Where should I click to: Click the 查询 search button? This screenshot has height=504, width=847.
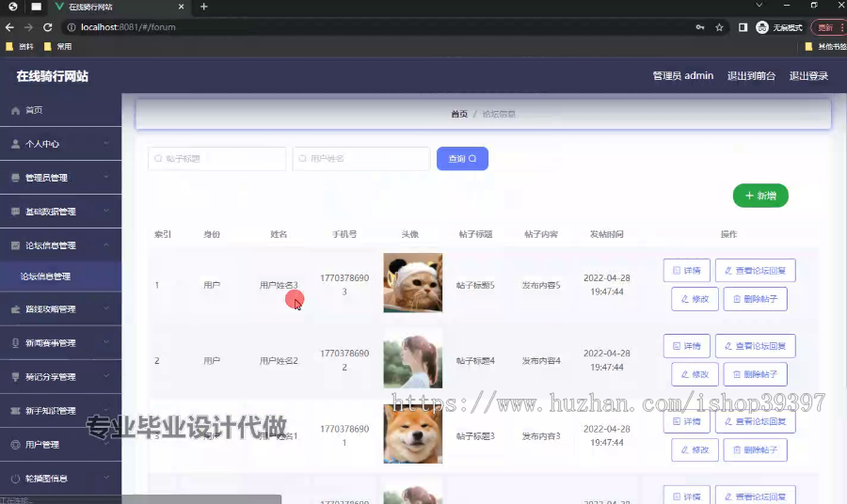[462, 159]
